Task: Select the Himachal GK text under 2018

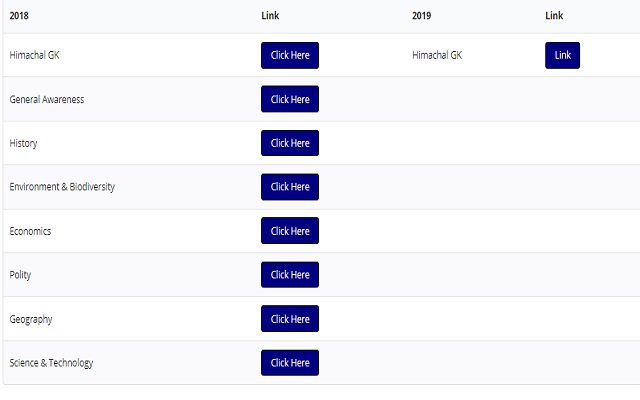Action: tap(34, 55)
